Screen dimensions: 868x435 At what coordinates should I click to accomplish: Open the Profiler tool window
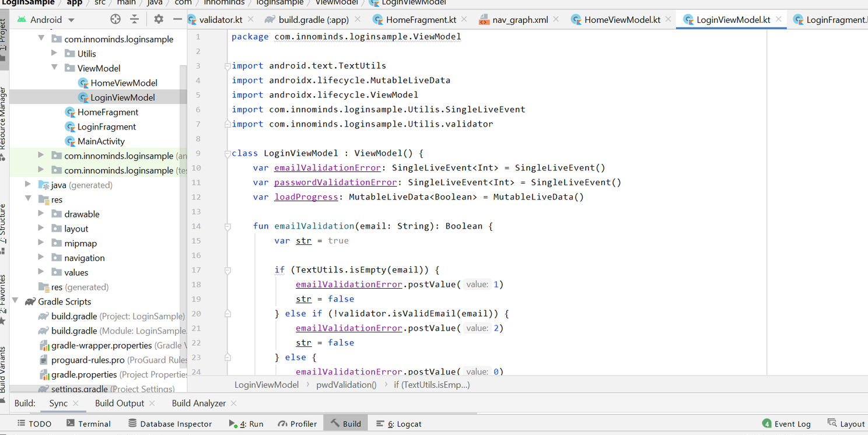tap(297, 423)
